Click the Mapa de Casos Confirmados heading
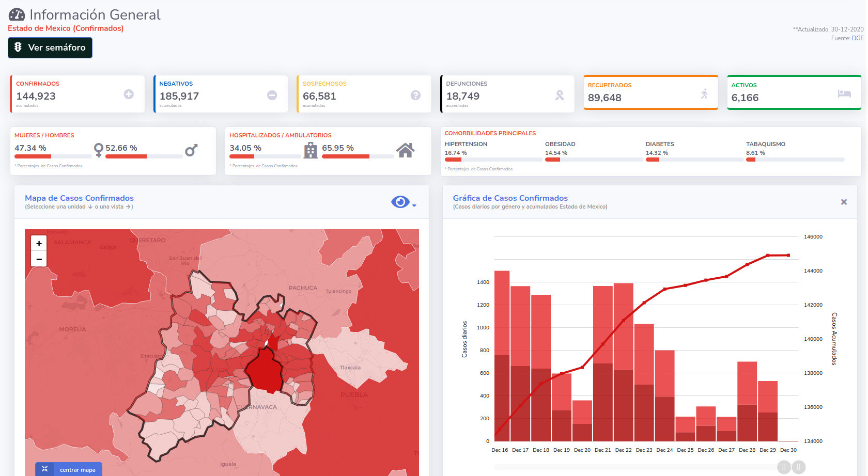This screenshot has width=868, height=476. point(79,198)
